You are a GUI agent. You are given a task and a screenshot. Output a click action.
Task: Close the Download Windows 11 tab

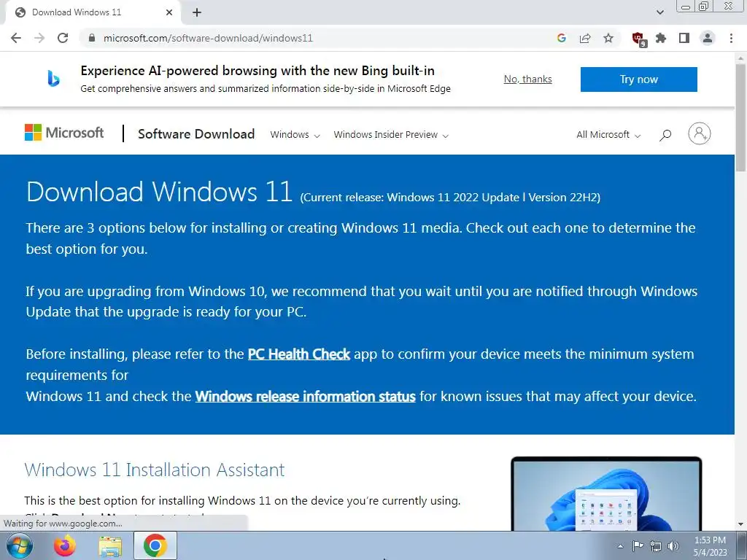169,12
